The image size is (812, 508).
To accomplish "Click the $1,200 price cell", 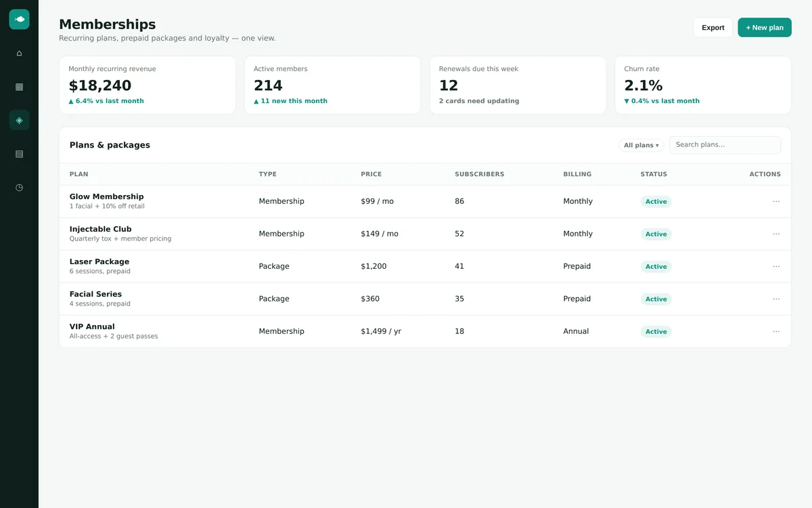I will [374, 266].
